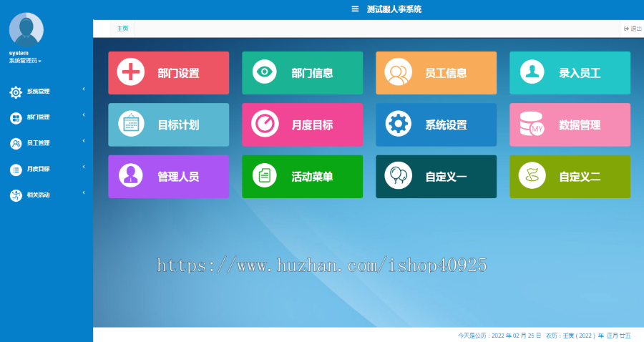Switch to the 主页 tab
Screen dimensions: 644x342
click(123, 29)
